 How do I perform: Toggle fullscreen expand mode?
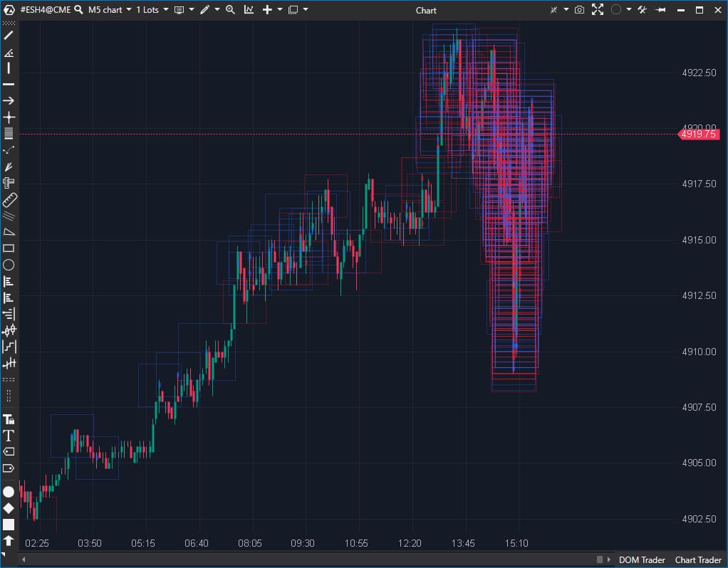pyautogui.click(x=598, y=10)
